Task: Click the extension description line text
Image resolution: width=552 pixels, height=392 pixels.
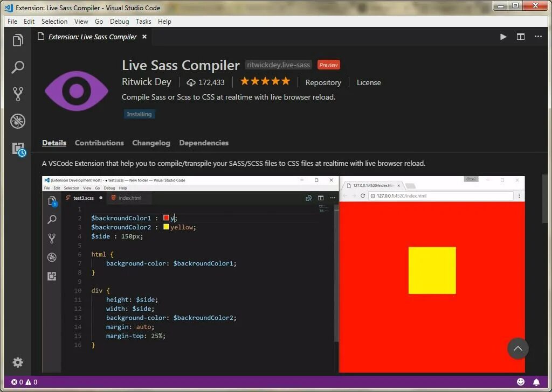Action: 229,97
